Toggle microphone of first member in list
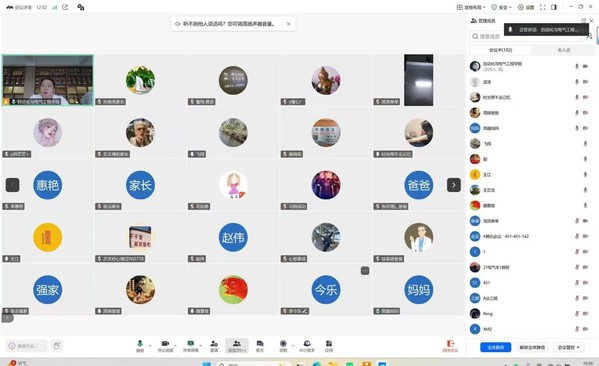The height and width of the screenshot is (366, 599). pos(577,66)
